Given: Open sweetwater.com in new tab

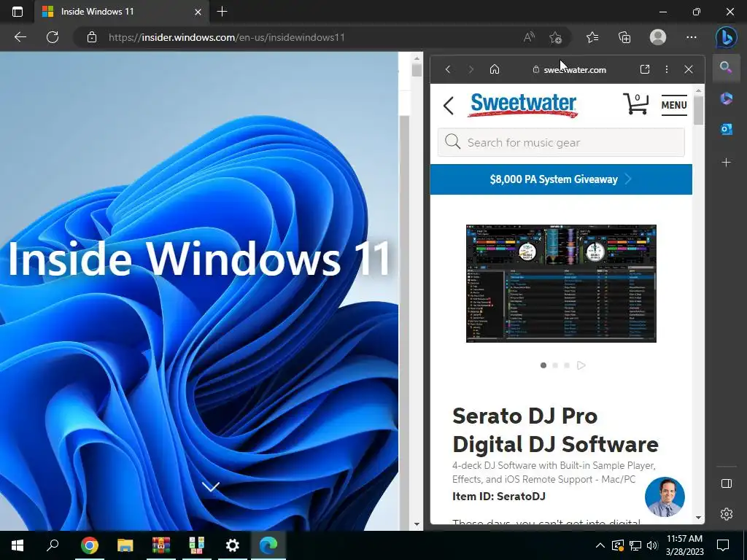Looking at the screenshot, I should click(645, 69).
